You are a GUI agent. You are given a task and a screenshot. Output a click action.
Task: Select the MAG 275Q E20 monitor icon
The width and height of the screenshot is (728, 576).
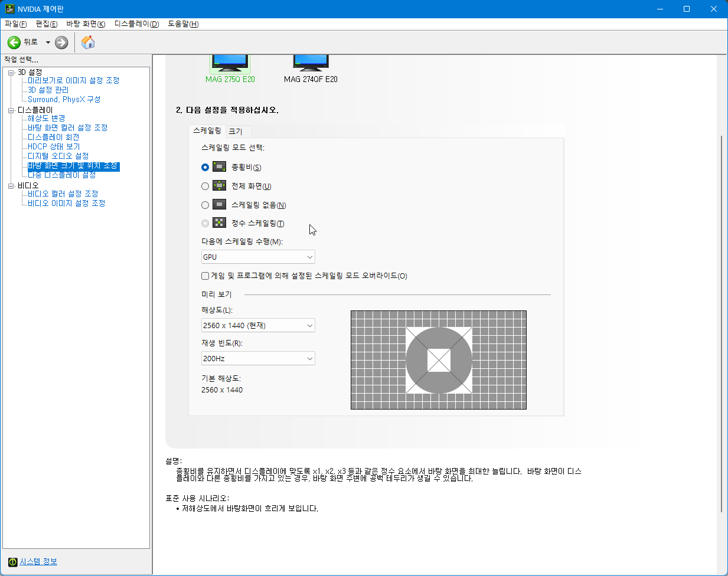(230, 63)
